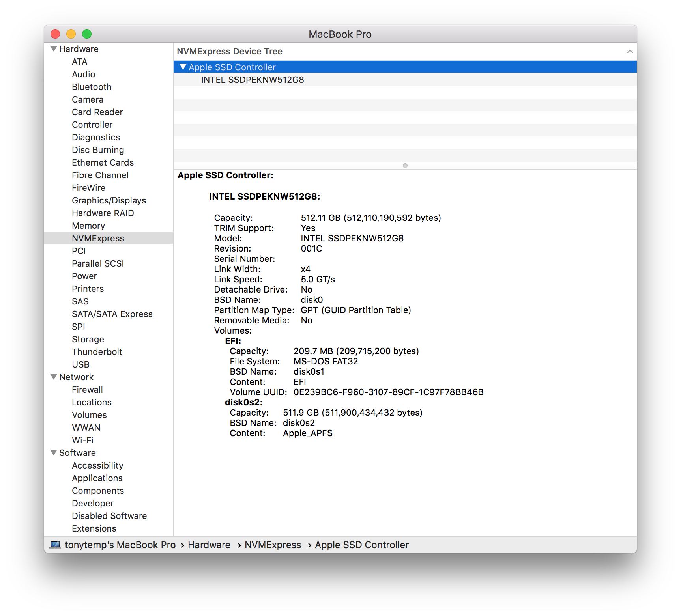Viewport: 681px width, 616px height.
Task: Collapse the Hardware section triangle
Action: [54, 49]
